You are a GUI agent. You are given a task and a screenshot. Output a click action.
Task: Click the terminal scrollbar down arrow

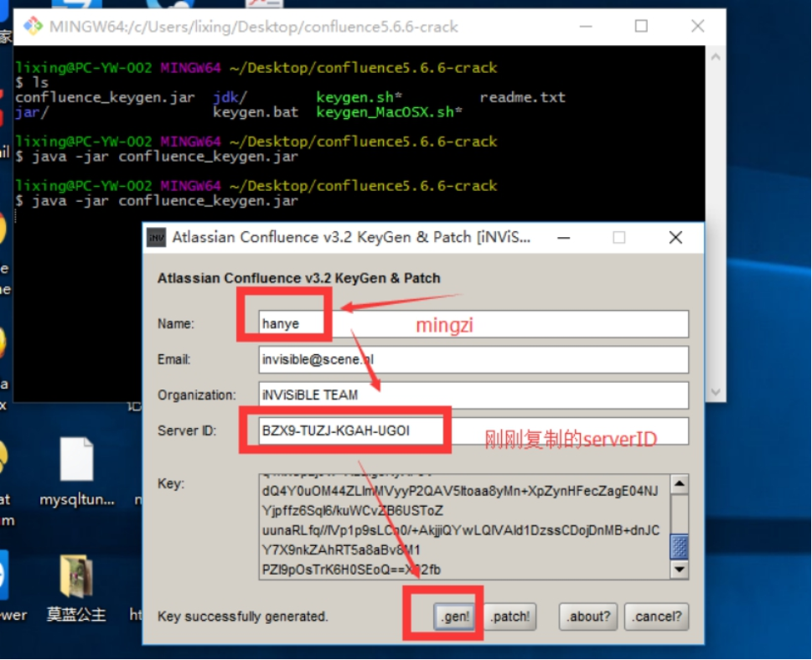coord(716,392)
